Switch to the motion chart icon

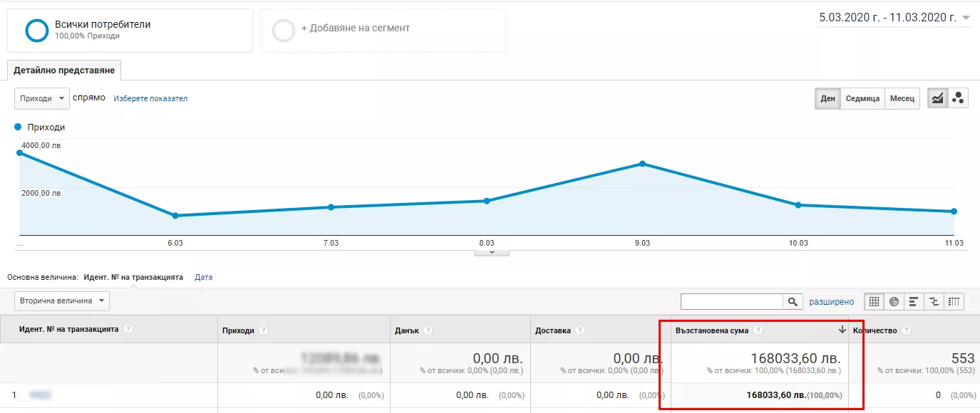coord(958,98)
